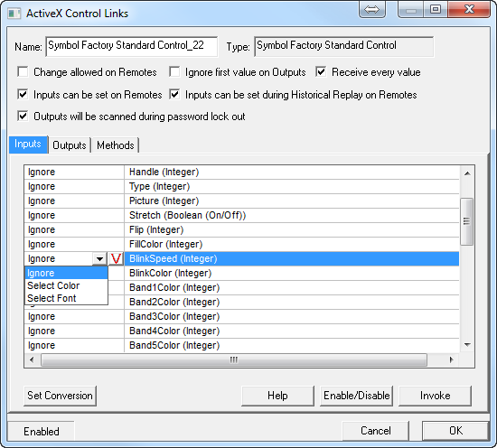Click Ignore cell beside Type (Integer)
497x448 pixels.
click(74, 186)
